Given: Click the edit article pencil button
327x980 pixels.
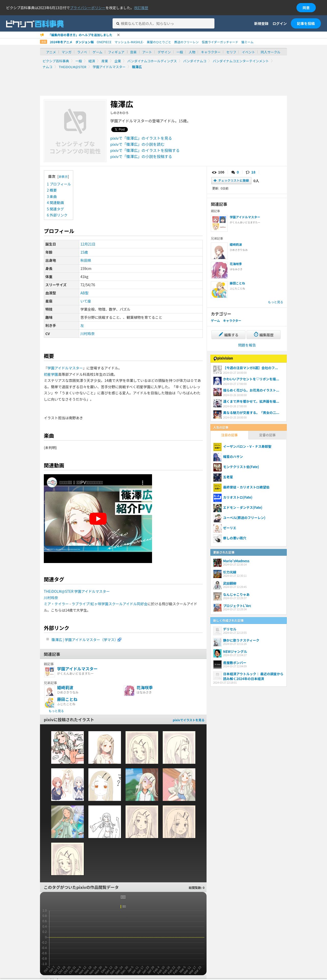Looking at the screenshot, I should 228,335.
